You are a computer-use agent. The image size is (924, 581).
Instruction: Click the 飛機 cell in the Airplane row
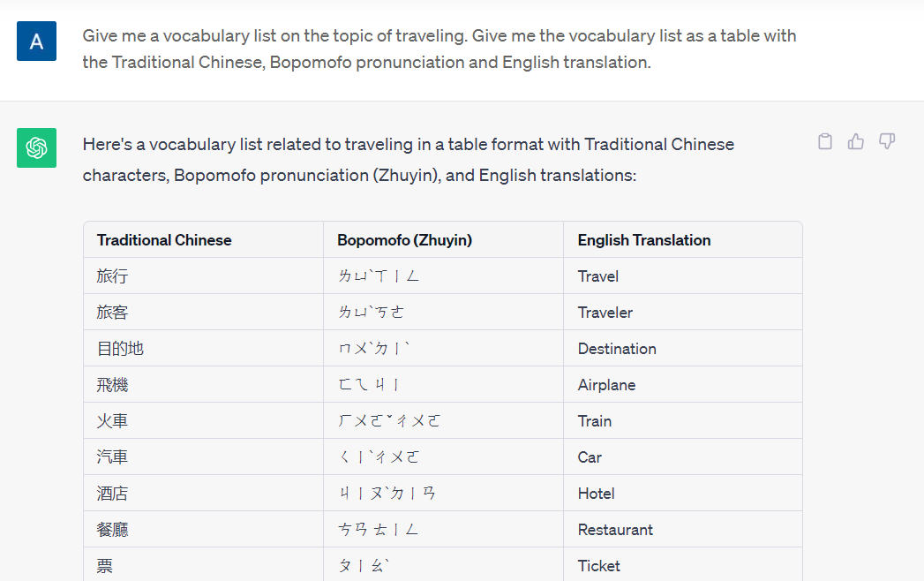point(110,384)
